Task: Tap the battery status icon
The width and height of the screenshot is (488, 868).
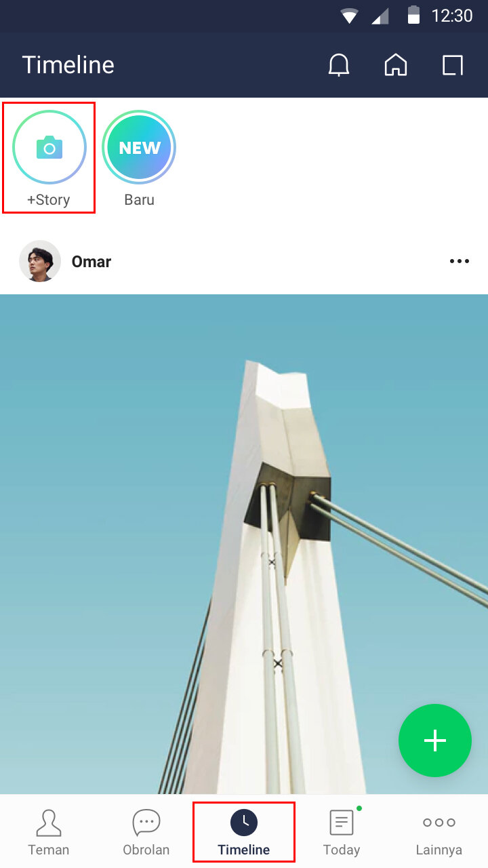Action: (413, 16)
